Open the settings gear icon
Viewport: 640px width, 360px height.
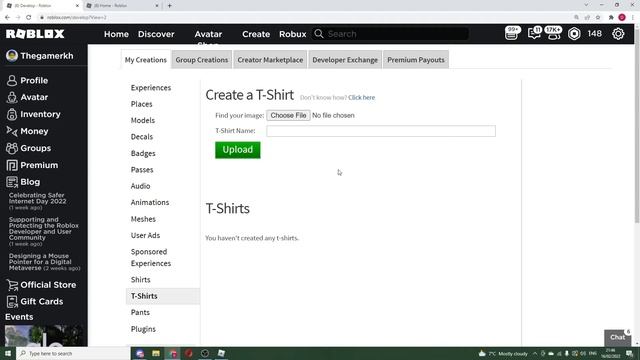pyautogui.click(x=618, y=34)
